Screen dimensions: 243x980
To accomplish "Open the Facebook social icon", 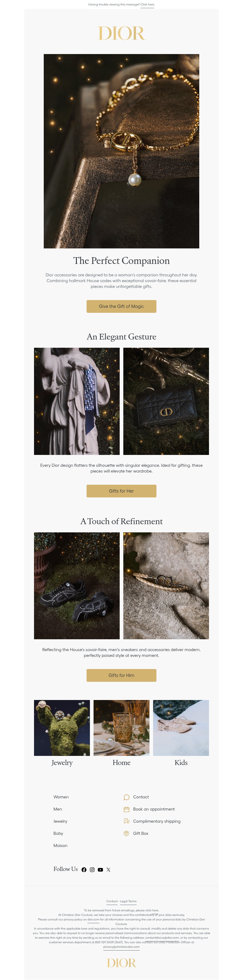I will pyautogui.click(x=84, y=870).
